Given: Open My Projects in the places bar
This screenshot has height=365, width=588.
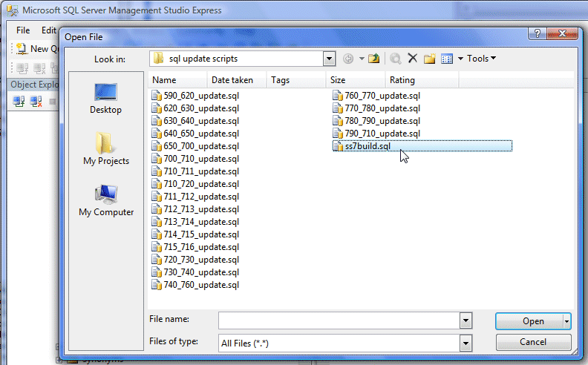Looking at the screenshot, I should click(105, 149).
